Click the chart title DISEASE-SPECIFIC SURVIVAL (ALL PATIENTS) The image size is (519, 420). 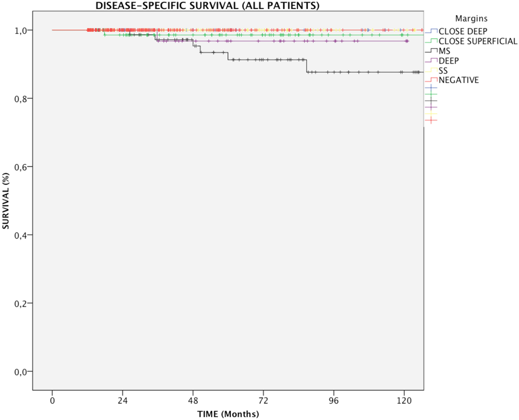(x=207, y=6)
